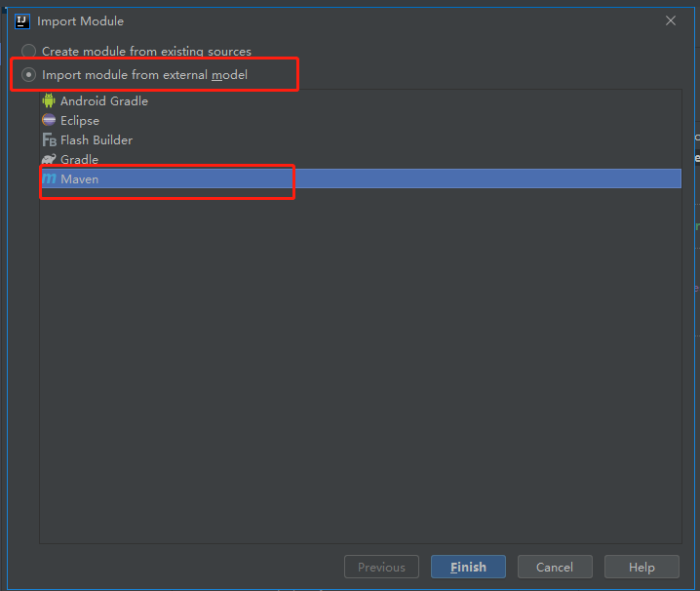Click the Gradle elephant icon
This screenshot has width=700, height=591.
[49, 159]
